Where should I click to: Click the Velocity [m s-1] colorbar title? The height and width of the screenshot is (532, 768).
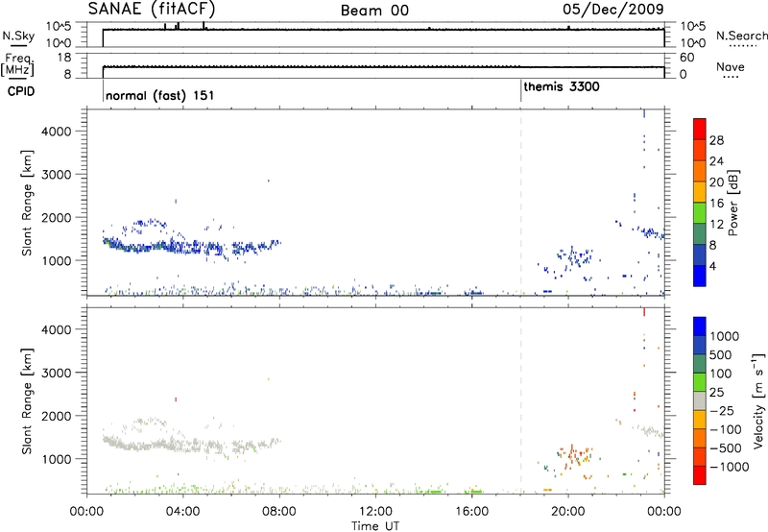(x=758, y=400)
